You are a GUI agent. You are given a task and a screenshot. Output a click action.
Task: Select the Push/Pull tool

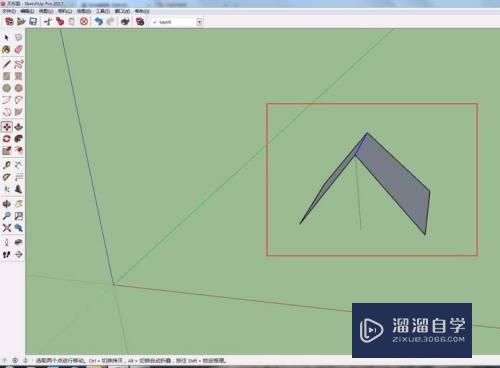tap(18, 127)
